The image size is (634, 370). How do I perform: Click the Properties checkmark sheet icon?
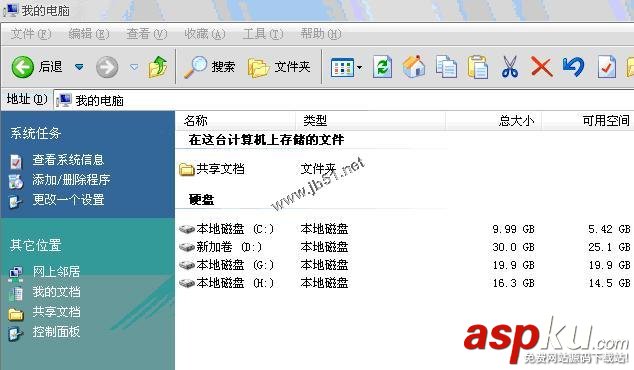pyautogui.click(x=607, y=67)
